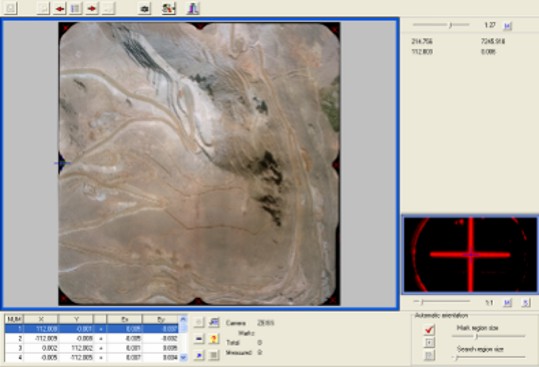Select table row 1 with X 112.008
This screenshot has width=539, height=367.
tap(92, 329)
